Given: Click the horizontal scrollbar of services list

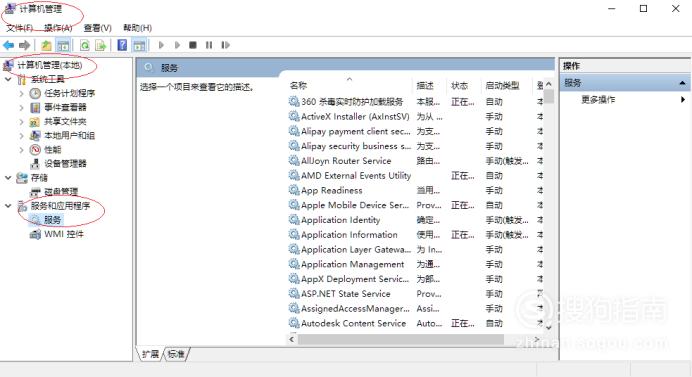Looking at the screenshot, I should tap(401, 339).
